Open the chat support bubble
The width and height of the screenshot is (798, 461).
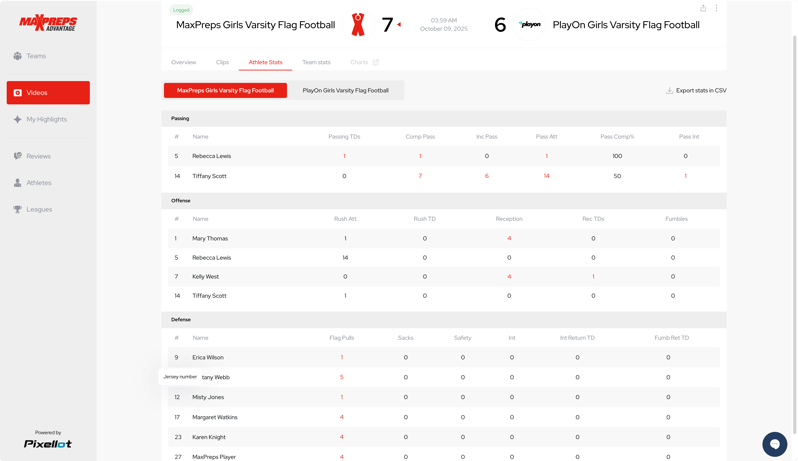(775, 444)
